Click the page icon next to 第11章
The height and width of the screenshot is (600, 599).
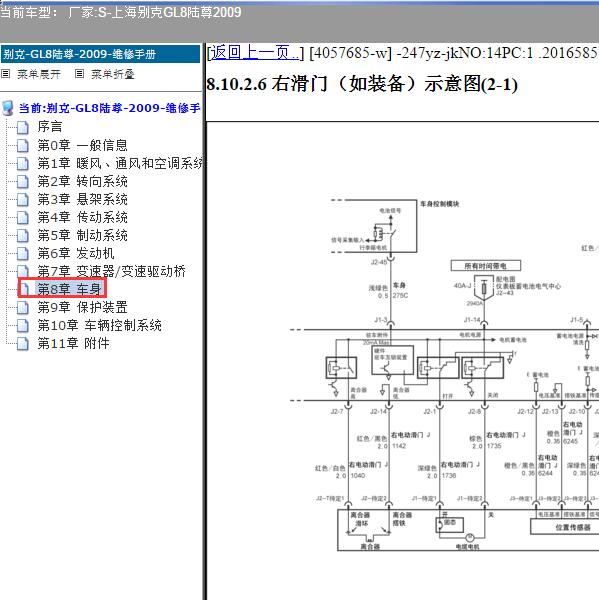[x=23, y=344]
